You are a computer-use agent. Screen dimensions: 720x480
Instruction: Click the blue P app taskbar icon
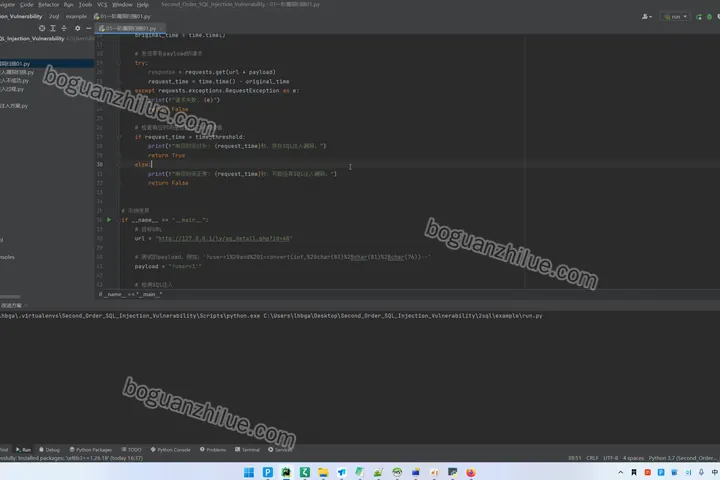[268, 472]
